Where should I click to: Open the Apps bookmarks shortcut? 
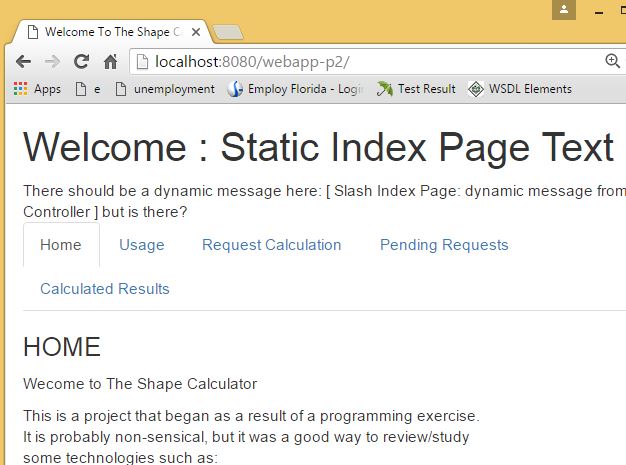point(37,89)
